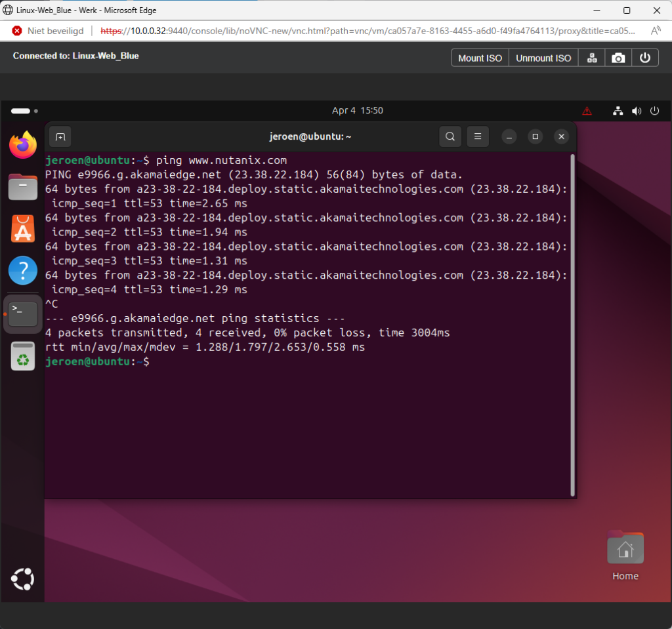Open a new terminal tab
Screen dimensions: 672x629
(x=60, y=136)
